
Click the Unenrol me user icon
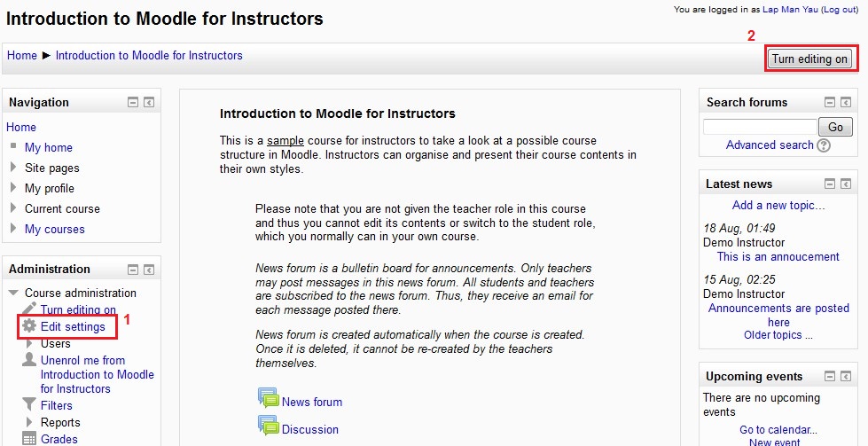pos(29,361)
